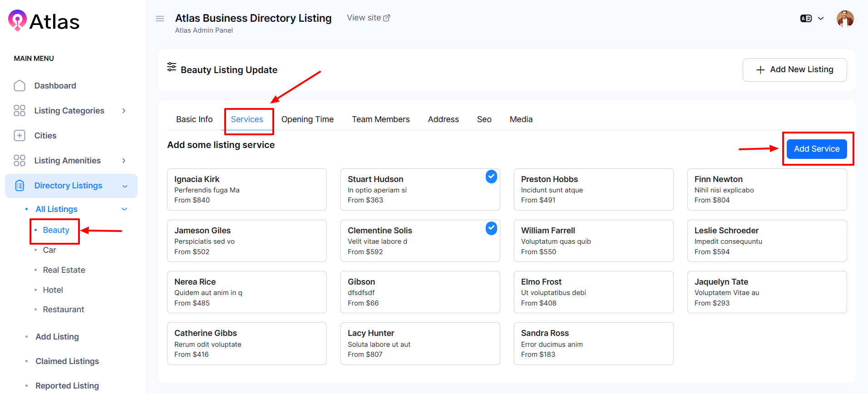Viewport: 868px width, 394px height.
Task: Open the View site link
Action: 368,18
